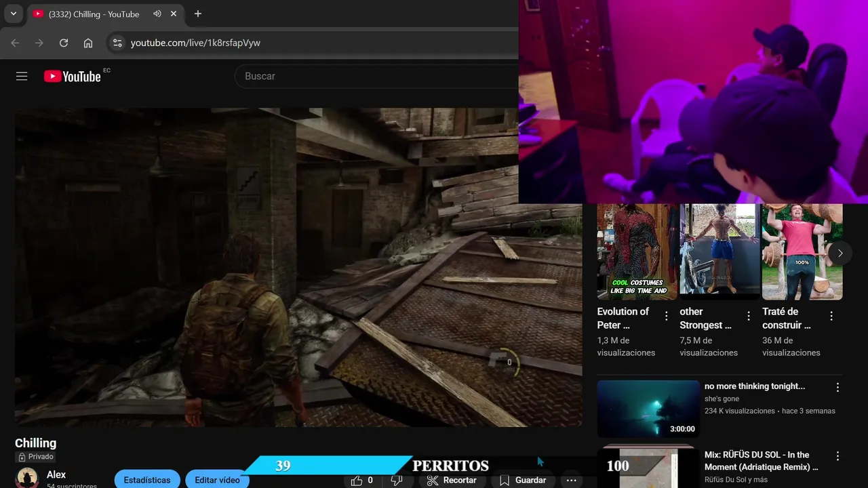Open options for no more thinking tonight

(837, 388)
